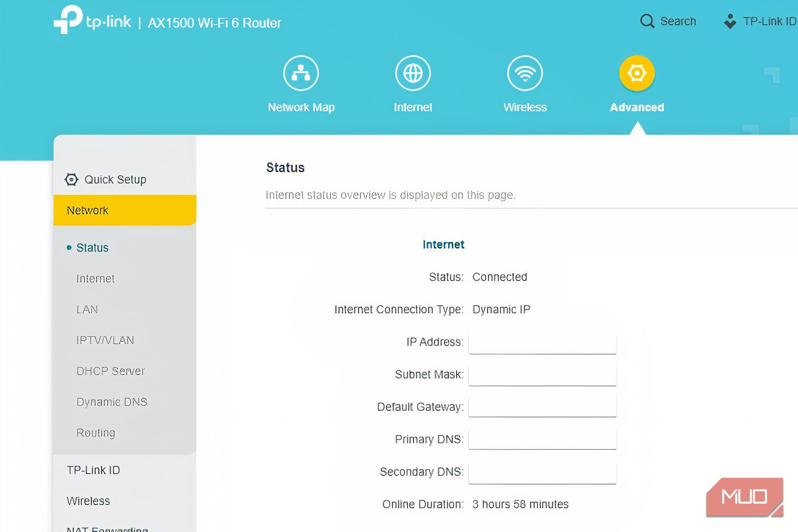The image size is (798, 532).
Task: Expand Wireless sidebar section
Action: [x=88, y=501]
